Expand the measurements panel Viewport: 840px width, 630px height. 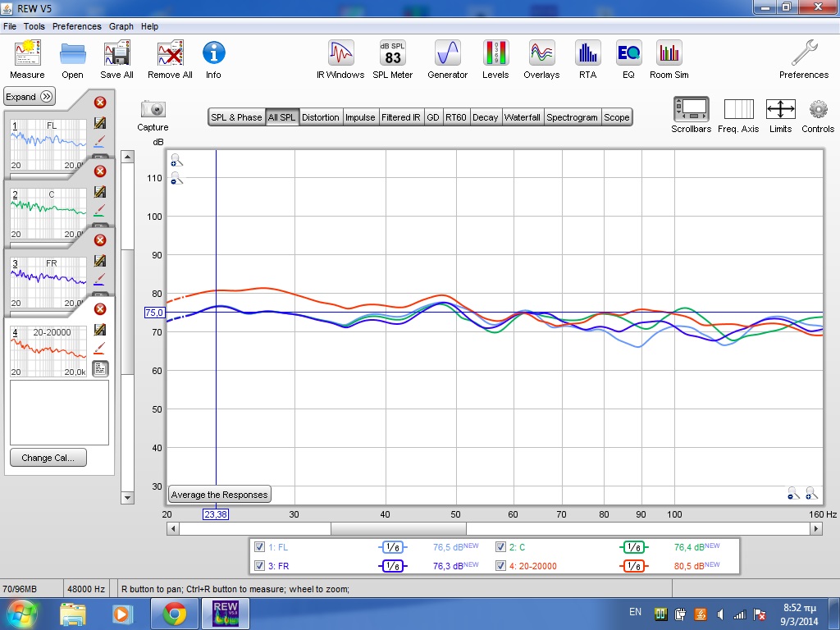click(x=30, y=96)
